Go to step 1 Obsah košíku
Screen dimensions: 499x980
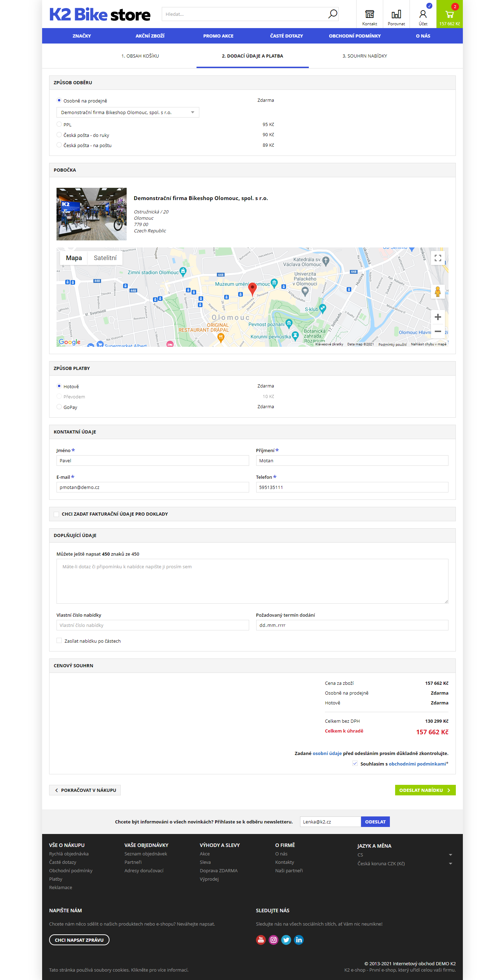[140, 56]
